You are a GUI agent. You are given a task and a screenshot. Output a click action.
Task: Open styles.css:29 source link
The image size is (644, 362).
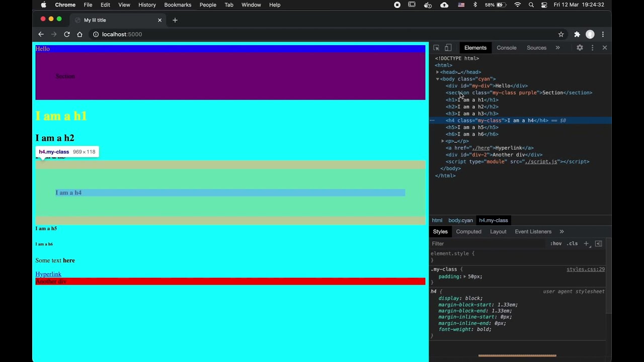[586, 269]
